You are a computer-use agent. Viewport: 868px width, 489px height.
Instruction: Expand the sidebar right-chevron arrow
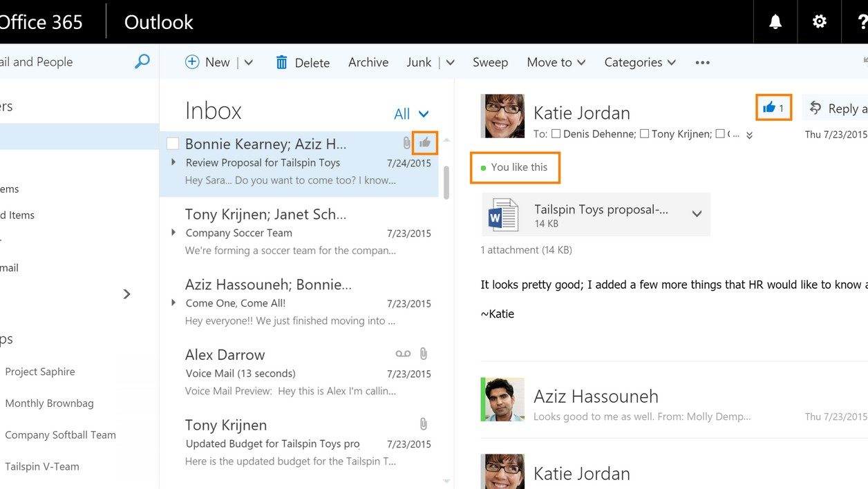126,294
